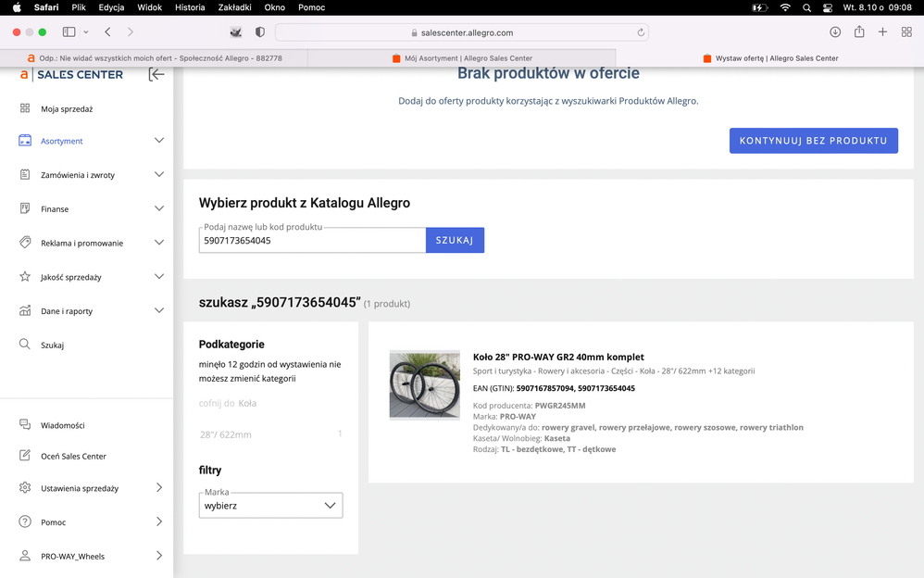Expand the Asortyment section chevron
Screen dimensions: 924x578
(159, 141)
